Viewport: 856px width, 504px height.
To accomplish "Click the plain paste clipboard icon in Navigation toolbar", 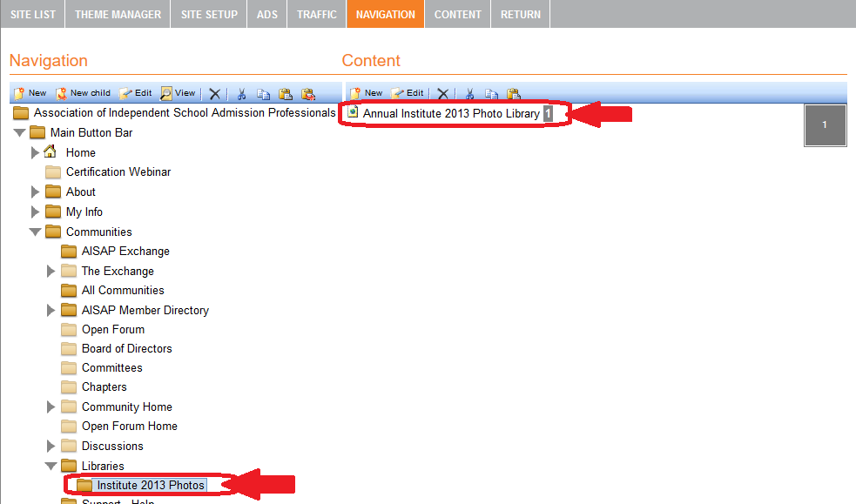I will tap(285, 94).
